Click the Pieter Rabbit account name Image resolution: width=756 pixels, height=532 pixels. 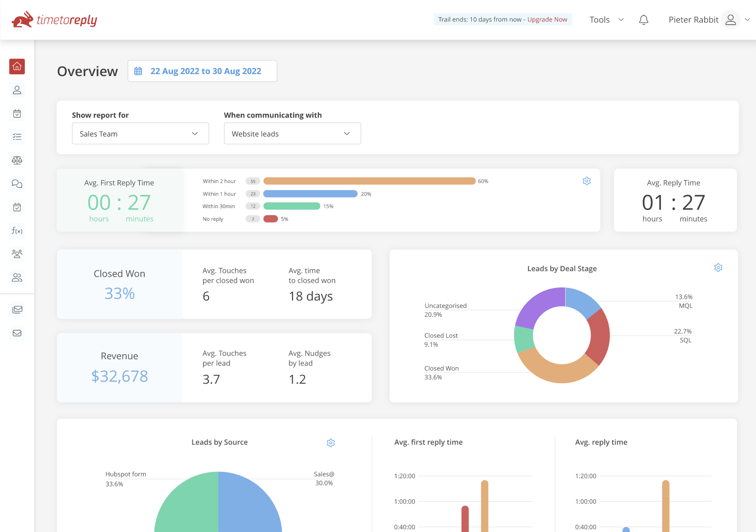coord(693,20)
